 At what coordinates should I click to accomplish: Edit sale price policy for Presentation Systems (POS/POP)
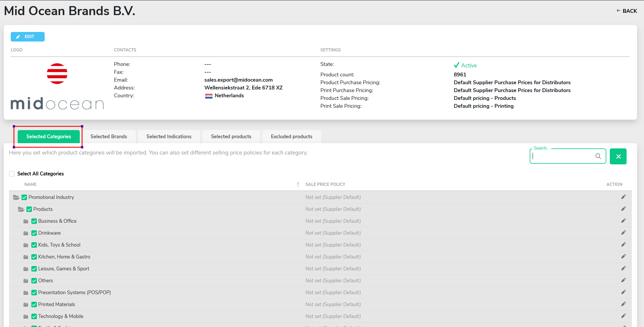coord(623,292)
